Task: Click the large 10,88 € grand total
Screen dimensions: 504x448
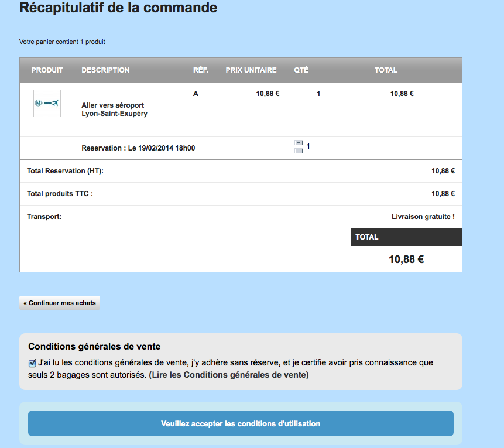Action: 406,259
